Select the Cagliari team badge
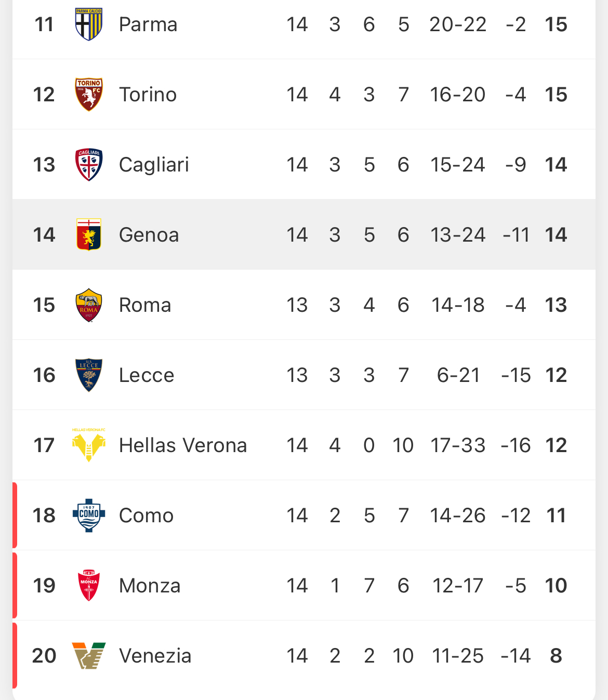The width and height of the screenshot is (608, 700). [x=89, y=165]
